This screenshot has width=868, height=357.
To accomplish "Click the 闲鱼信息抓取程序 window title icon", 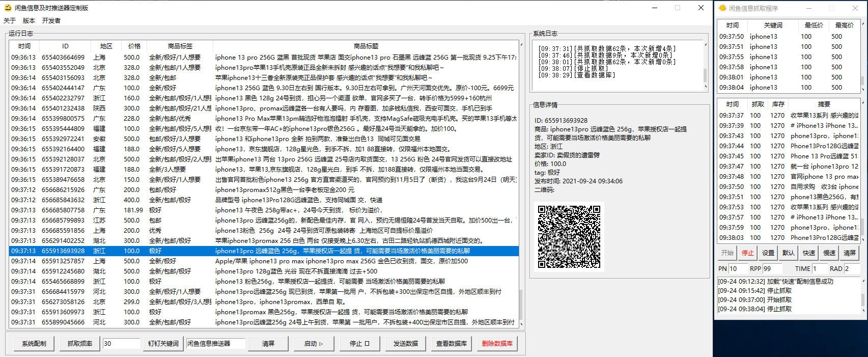I will click(x=722, y=8).
